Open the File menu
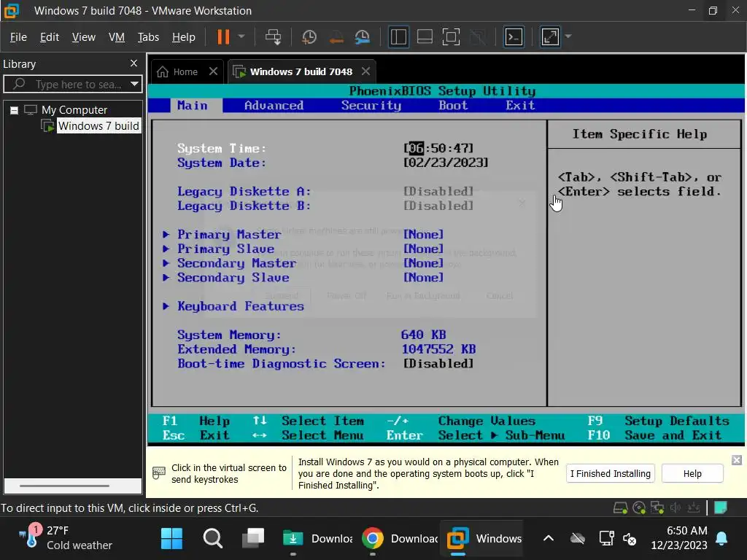Image resolution: width=747 pixels, height=560 pixels. click(18, 36)
